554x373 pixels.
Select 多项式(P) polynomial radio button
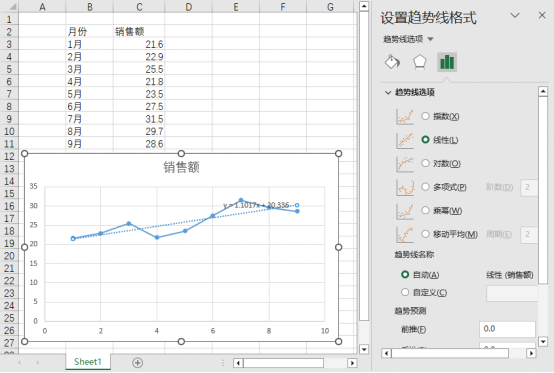click(x=425, y=187)
